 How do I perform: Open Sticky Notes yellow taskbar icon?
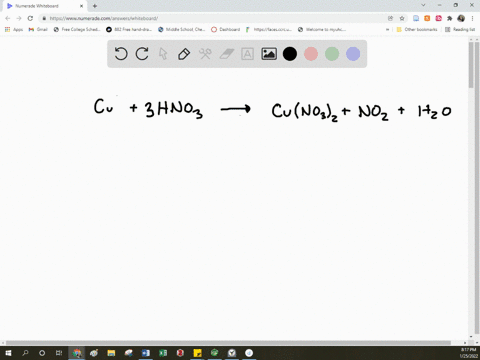[197, 353]
